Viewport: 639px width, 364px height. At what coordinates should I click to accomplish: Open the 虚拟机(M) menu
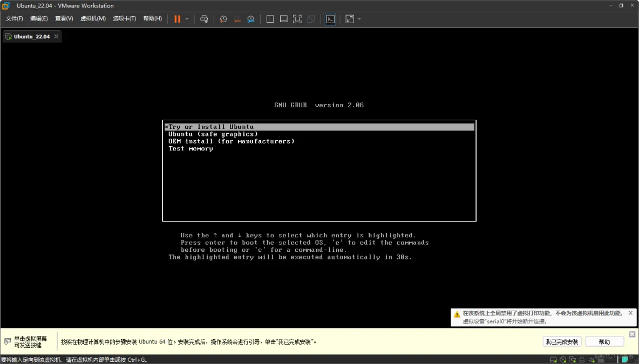(x=93, y=18)
